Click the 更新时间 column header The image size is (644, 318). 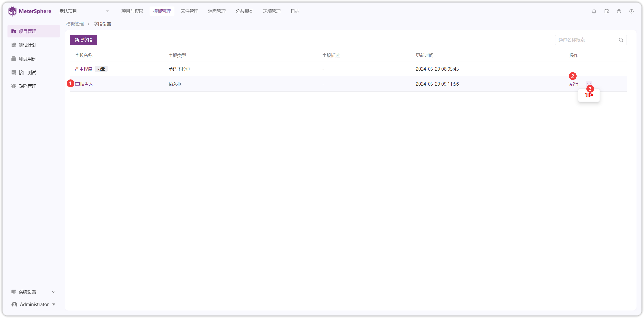[x=425, y=55]
